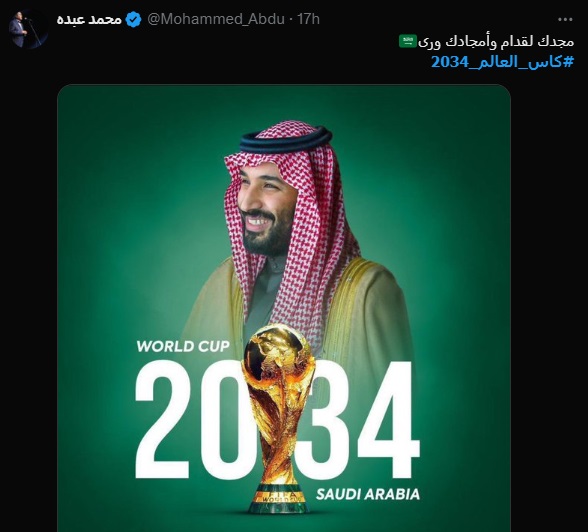The height and width of the screenshot is (532, 588).
Task: Open the محمد عبده display name
Action: click(89, 19)
